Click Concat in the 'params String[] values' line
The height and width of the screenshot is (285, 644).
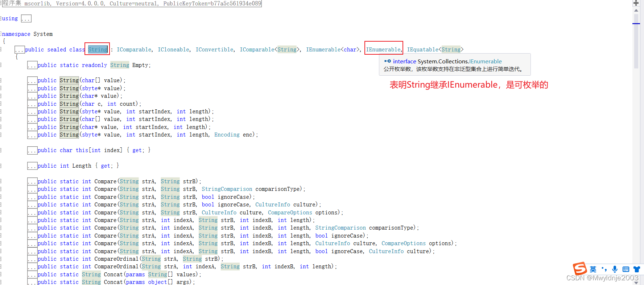[113, 274]
